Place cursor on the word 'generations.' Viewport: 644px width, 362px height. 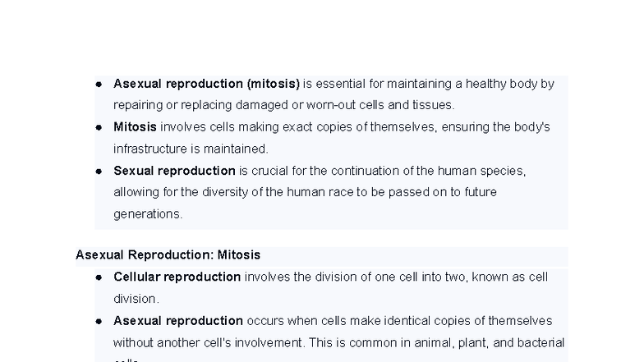(x=148, y=214)
